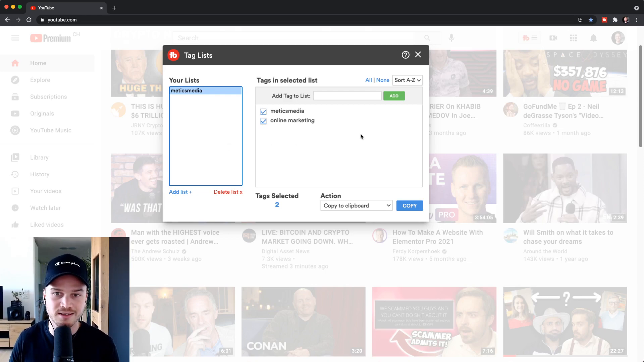Click the YouTube search field
Viewport: 644px width, 362px height.
coord(293,38)
